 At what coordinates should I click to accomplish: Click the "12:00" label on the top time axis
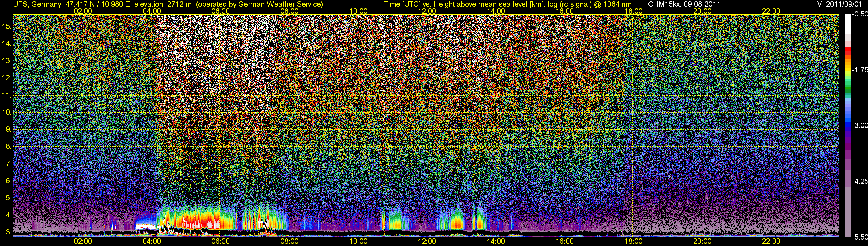[x=427, y=11]
